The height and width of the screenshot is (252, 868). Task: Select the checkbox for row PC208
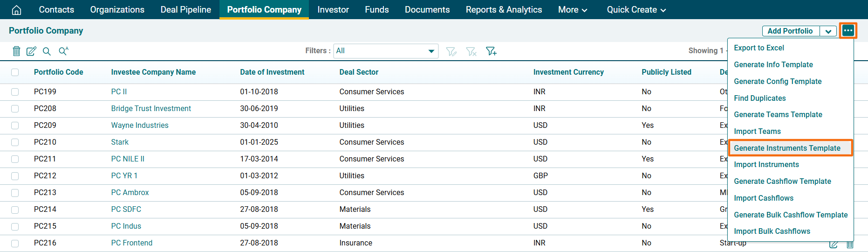point(15,109)
